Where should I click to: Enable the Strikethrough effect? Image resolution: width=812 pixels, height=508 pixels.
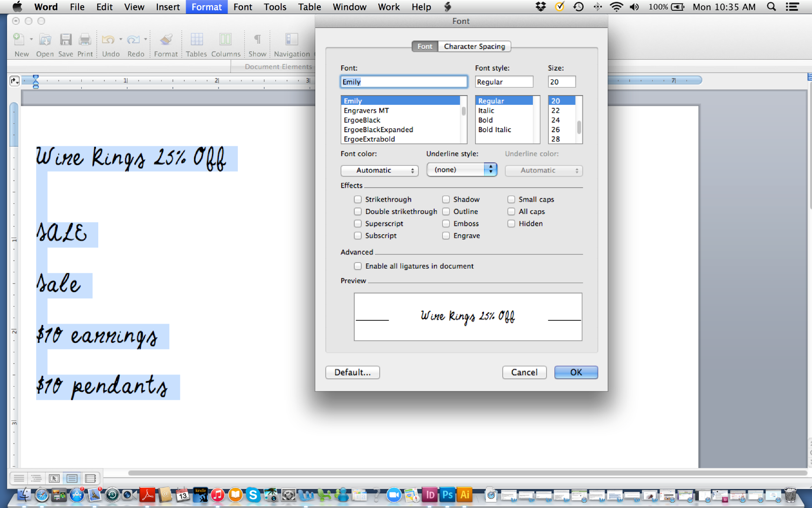tap(358, 199)
